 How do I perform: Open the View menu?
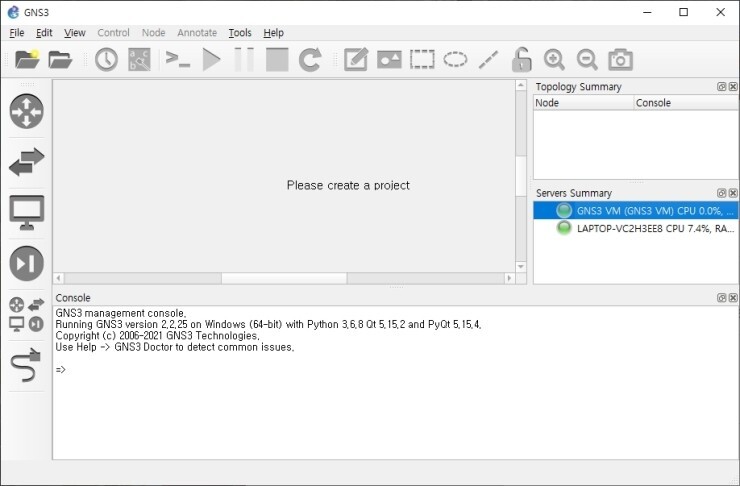[75, 33]
